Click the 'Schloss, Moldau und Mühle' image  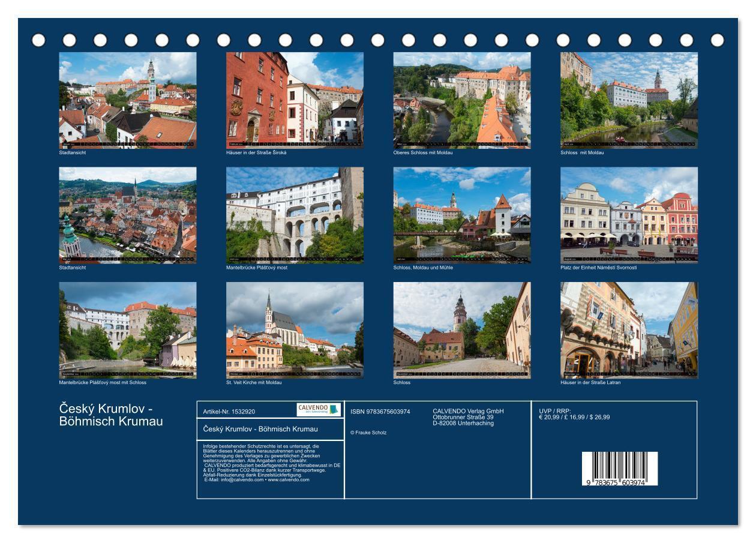462,215
